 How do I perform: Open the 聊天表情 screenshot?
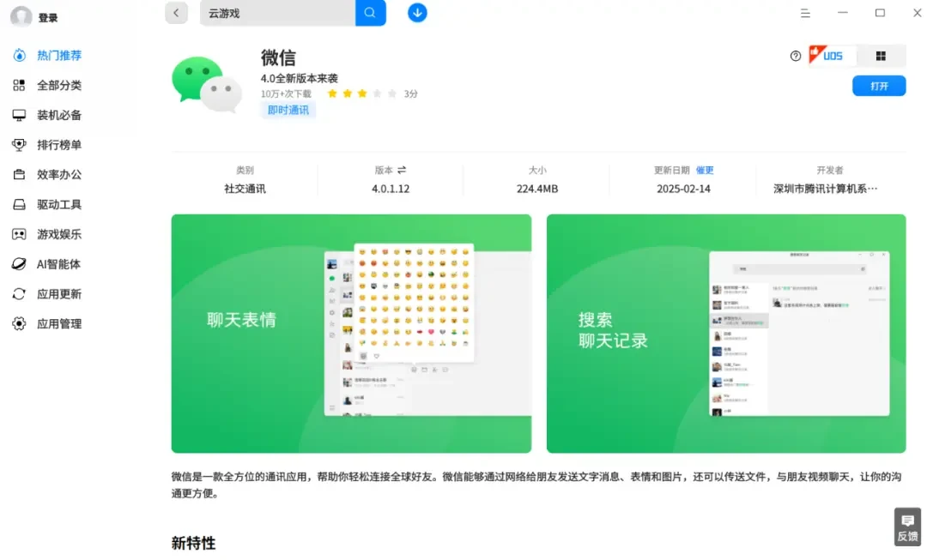pos(351,334)
